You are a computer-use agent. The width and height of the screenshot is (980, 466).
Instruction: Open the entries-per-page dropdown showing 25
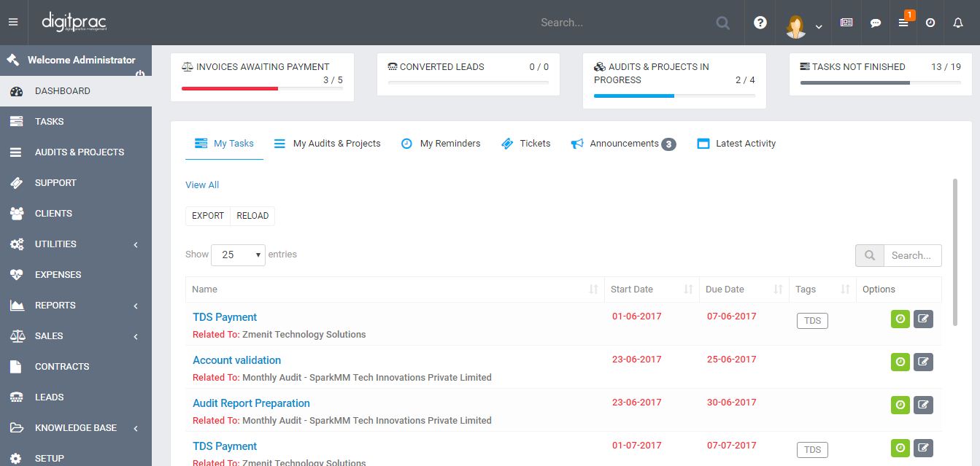click(238, 255)
